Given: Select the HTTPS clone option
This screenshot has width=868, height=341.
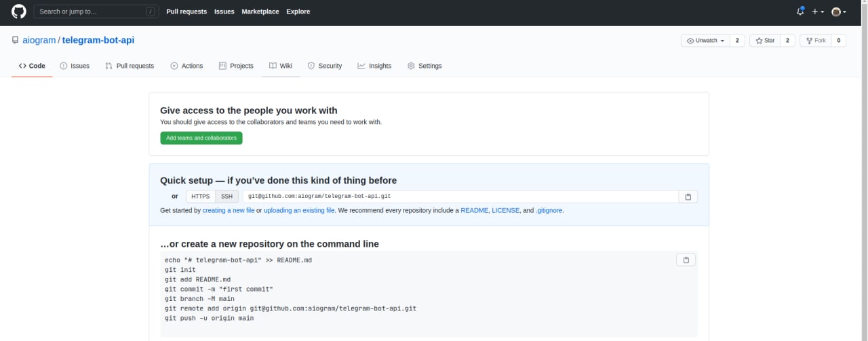Looking at the screenshot, I should click(x=201, y=197).
